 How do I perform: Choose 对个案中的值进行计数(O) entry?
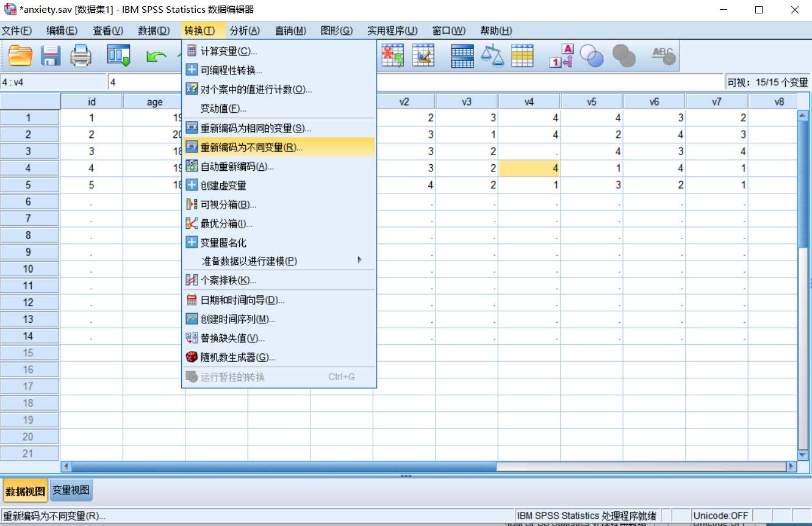[x=279, y=89]
